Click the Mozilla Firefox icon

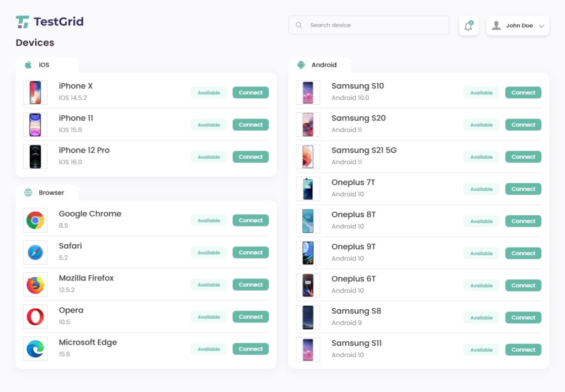pos(35,284)
